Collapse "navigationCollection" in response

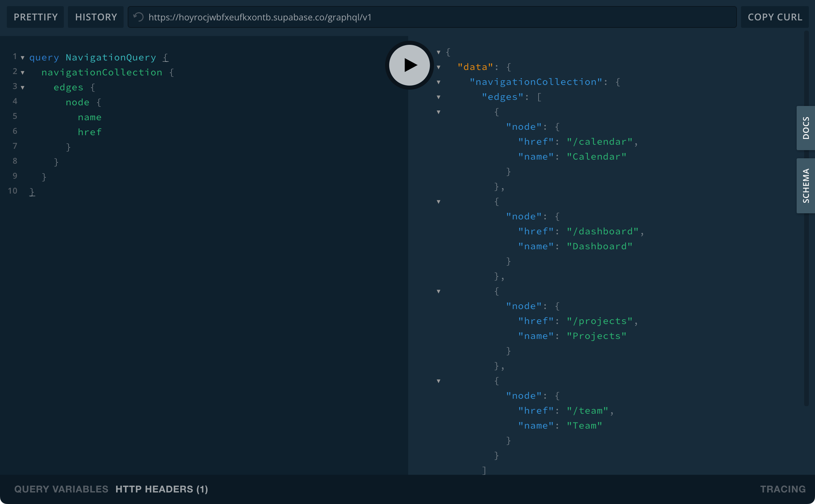(438, 82)
